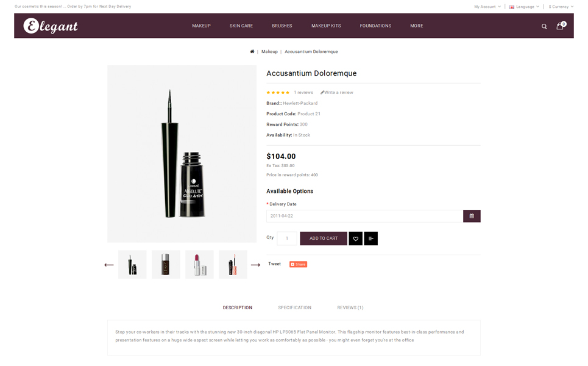This screenshot has height=366, width=588.
Task: Add product to wishlist heart icon
Action: (x=355, y=239)
